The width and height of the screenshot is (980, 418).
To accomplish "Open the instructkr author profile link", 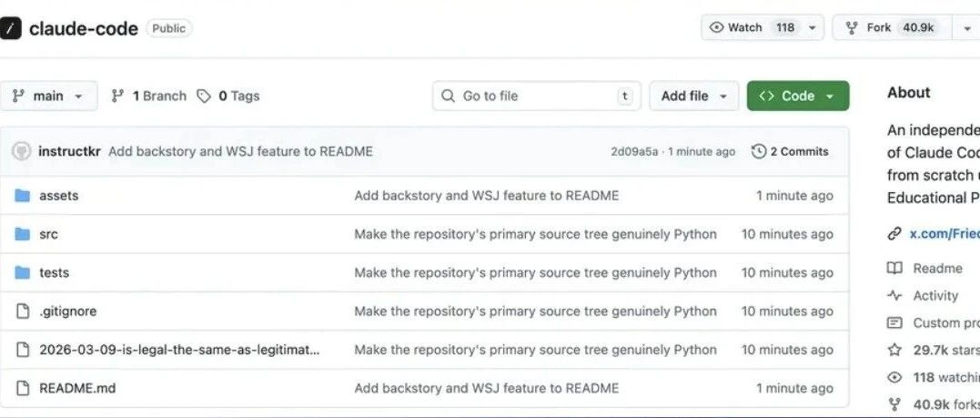I will tap(69, 151).
